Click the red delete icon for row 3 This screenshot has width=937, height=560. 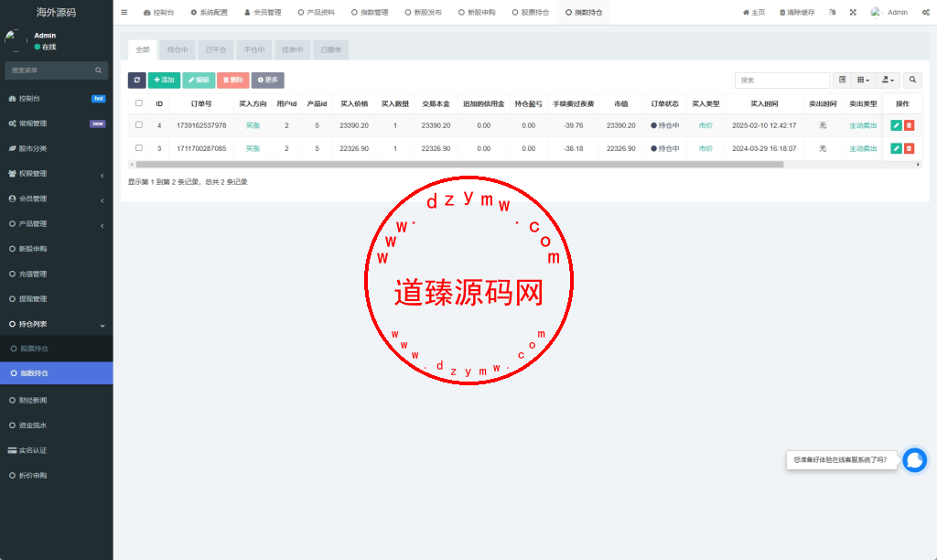pos(909,148)
